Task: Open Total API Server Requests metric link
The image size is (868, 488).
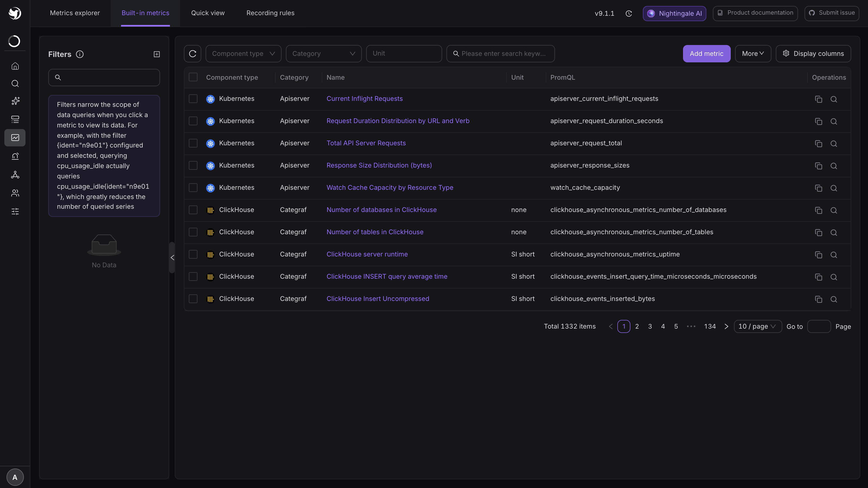Action: [x=366, y=143]
